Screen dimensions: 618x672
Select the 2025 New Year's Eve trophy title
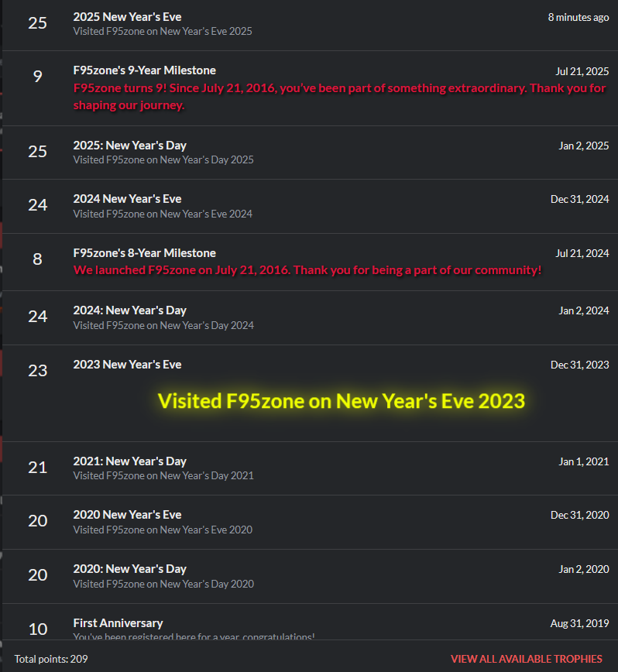tap(127, 17)
